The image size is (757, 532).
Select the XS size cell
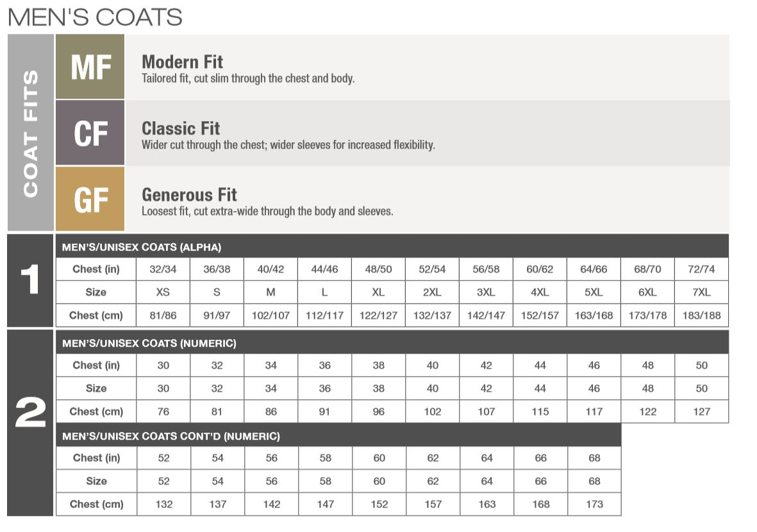click(x=163, y=292)
